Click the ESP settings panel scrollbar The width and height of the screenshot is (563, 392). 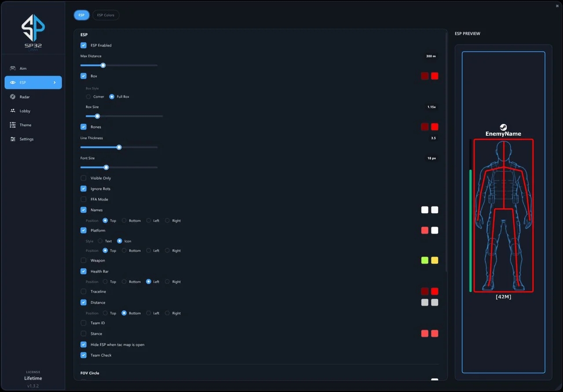click(446, 152)
